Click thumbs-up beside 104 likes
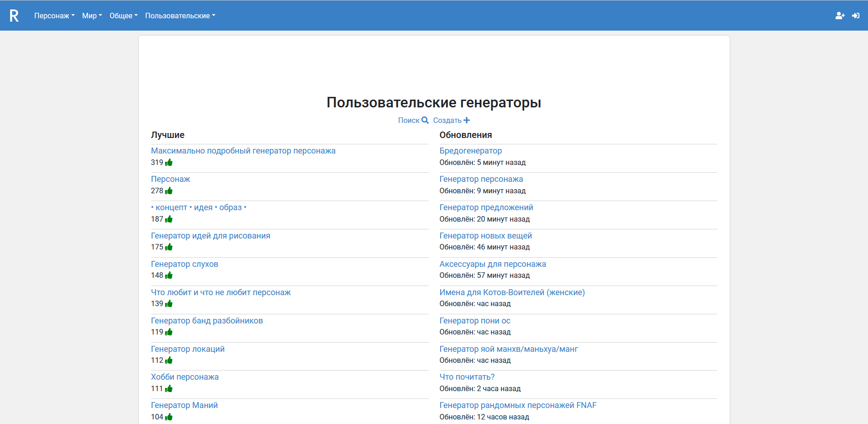Screen dimensions: 868x424 (x=169, y=417)
